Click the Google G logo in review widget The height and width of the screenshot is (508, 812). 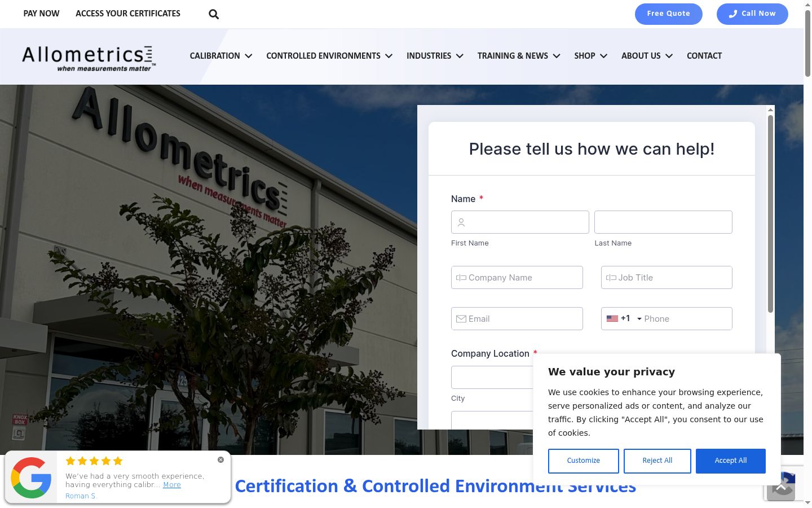click(31, 478)
